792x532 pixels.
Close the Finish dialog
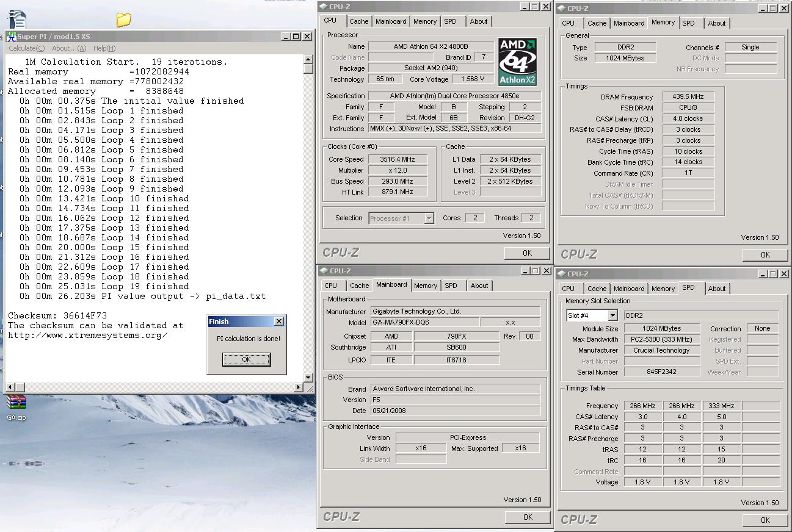[279, 322]
